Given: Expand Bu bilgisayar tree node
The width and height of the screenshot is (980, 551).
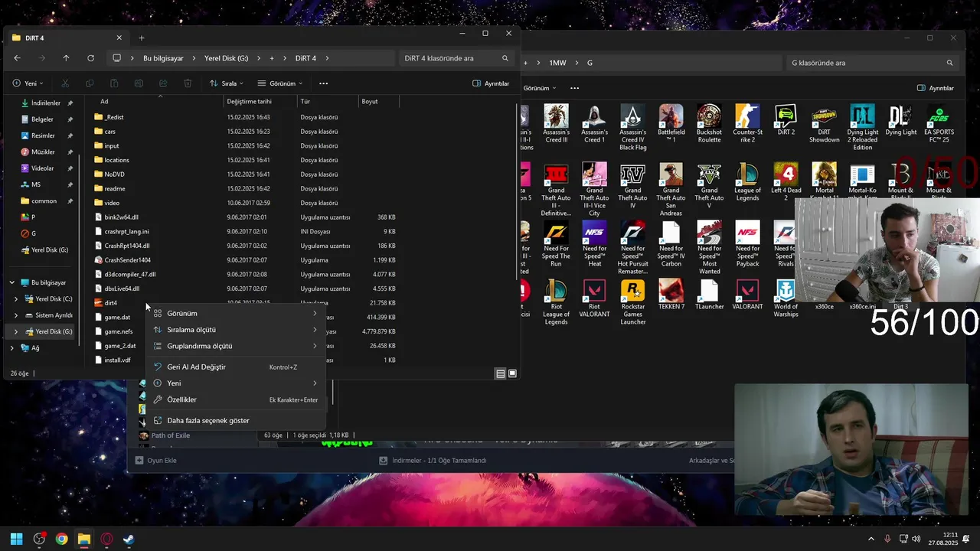Looking at the screenshot, I should tap(11, 282).
